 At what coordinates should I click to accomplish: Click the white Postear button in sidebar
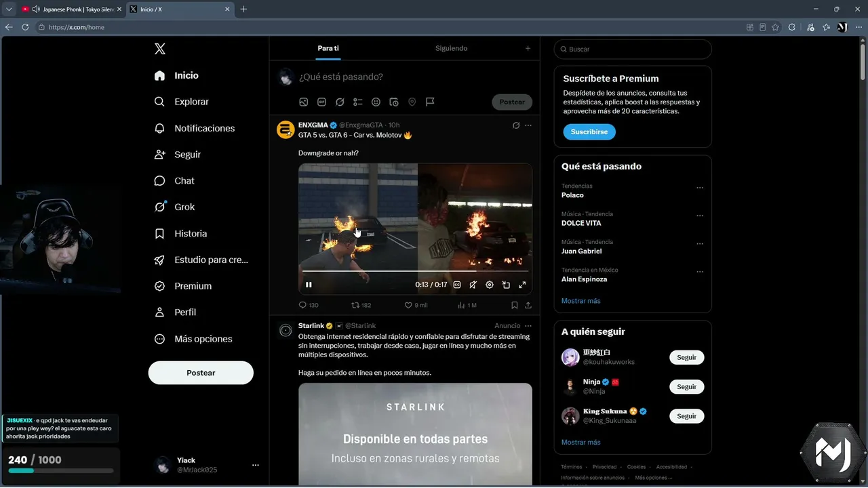tap(201, 373)
